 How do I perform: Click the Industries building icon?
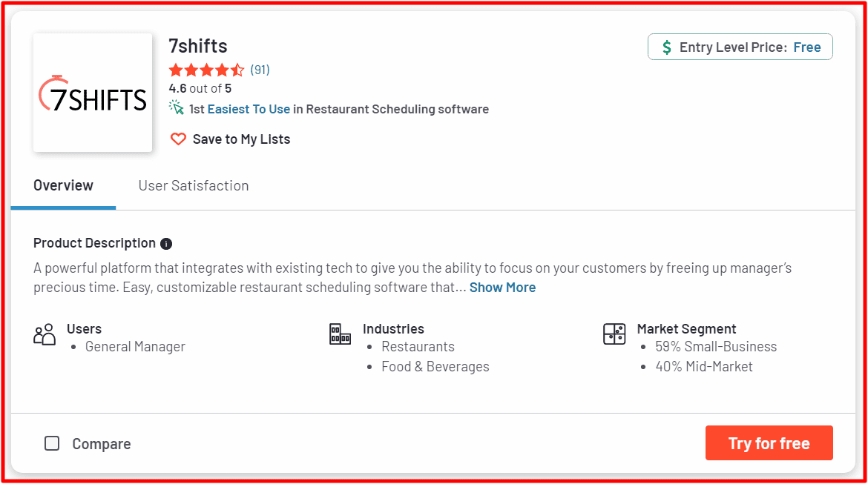[x=340, y=334]
